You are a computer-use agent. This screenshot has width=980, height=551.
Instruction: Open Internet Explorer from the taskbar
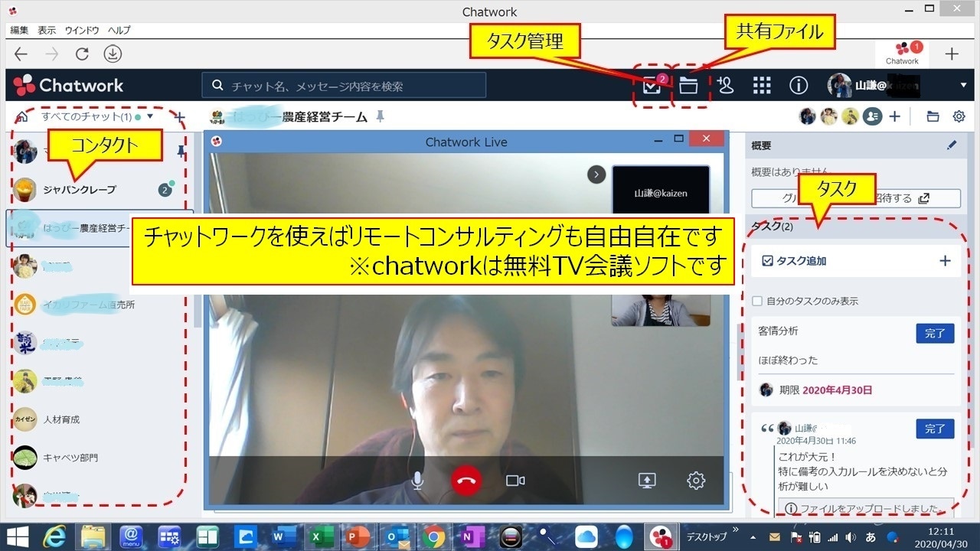point(54,537)
